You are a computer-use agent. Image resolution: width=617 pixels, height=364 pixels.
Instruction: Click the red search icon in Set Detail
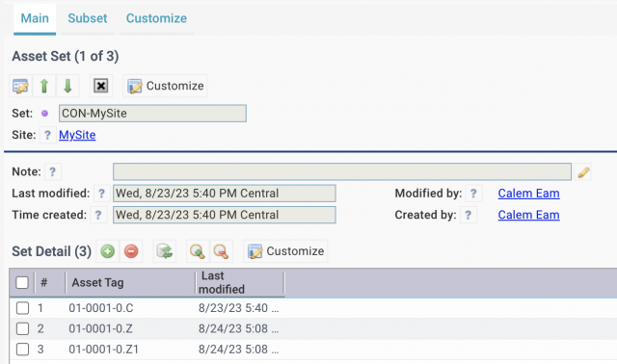221,251
